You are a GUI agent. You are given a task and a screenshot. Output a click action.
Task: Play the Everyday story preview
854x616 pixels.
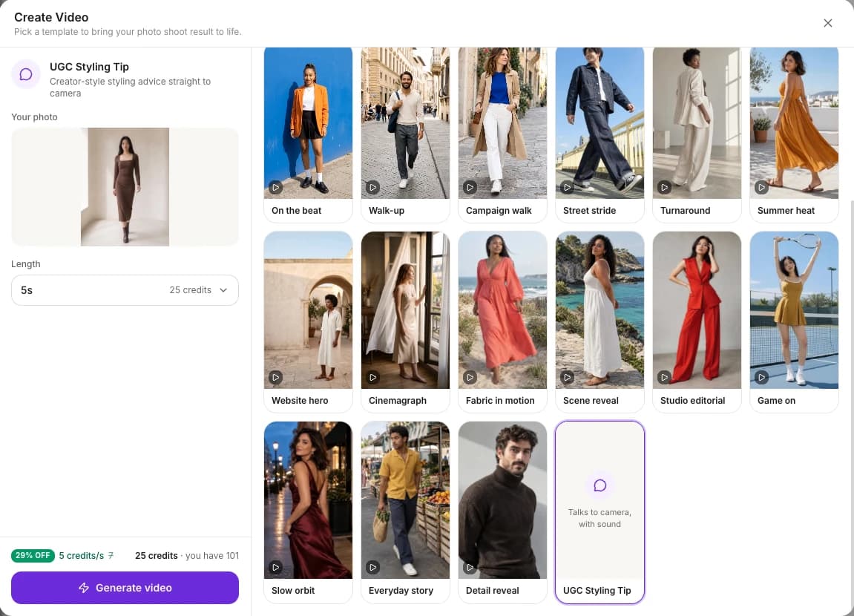(372, 567)
